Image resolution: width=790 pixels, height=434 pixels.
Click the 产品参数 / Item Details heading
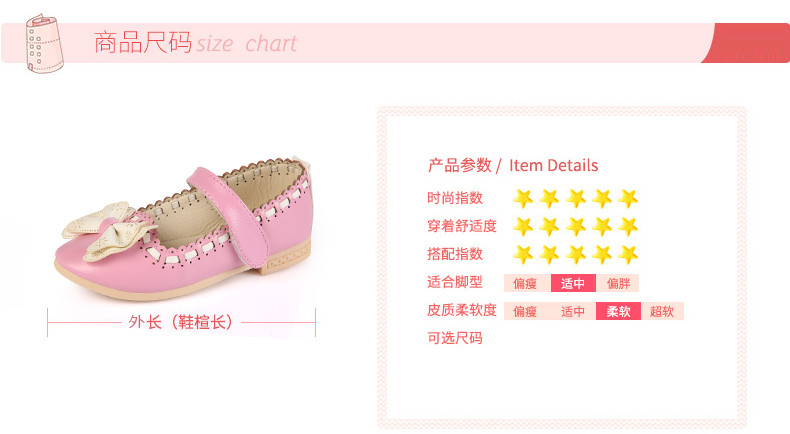coord(513,165)
